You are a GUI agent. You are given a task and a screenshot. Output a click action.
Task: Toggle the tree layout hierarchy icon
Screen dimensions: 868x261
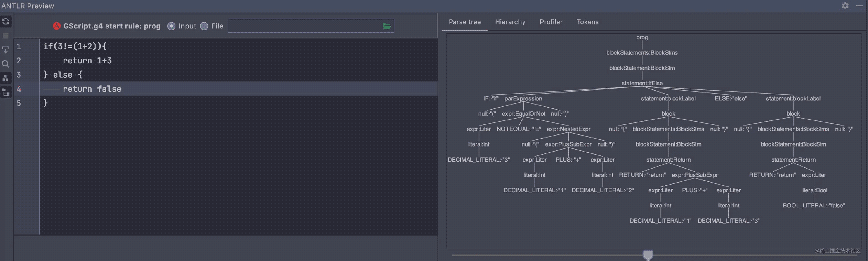pyautogui.click(x=6, y=78)
